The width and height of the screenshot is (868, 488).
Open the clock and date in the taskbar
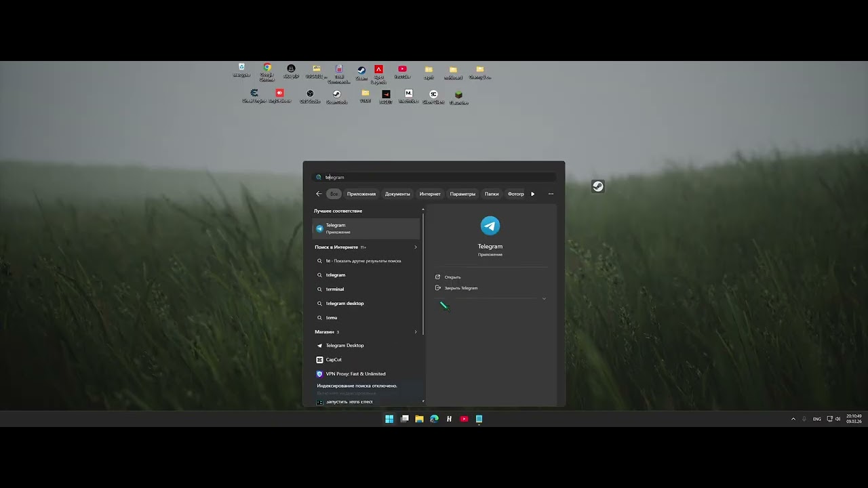click(854, 419)
